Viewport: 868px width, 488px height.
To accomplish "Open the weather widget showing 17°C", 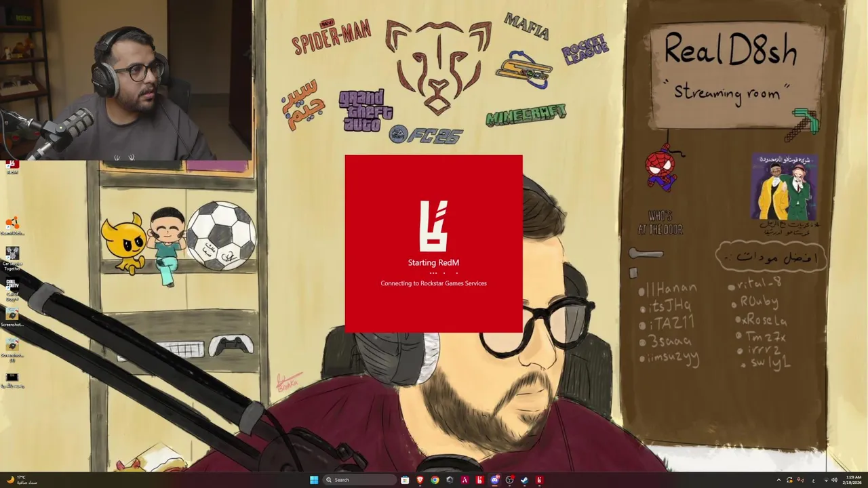I will pos(20,480).
